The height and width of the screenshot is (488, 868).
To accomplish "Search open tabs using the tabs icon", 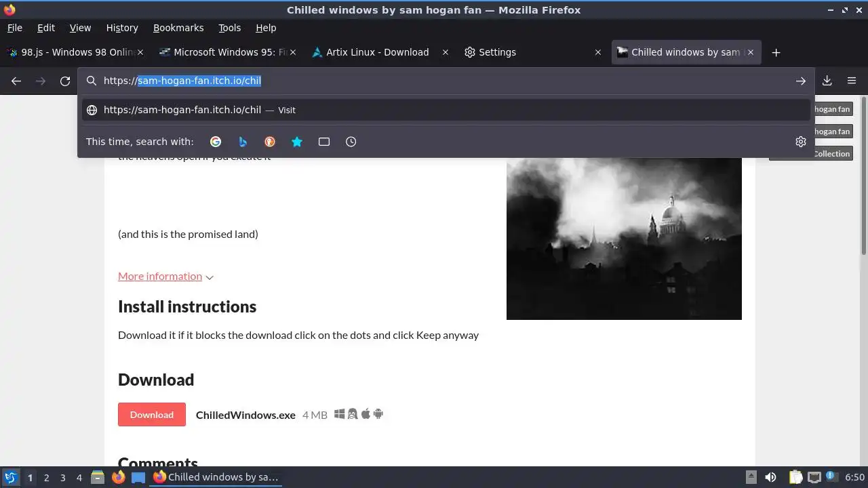I will point(324,142).
